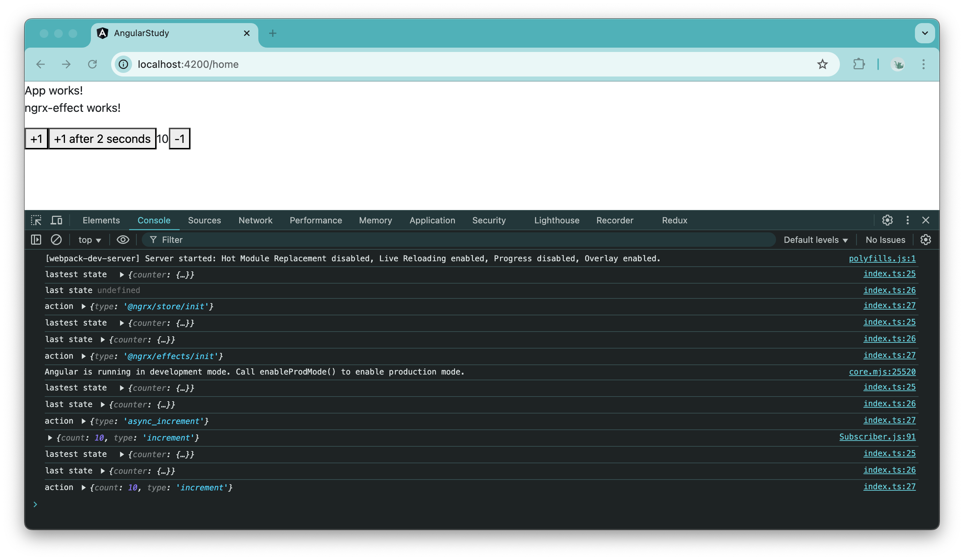Show the console sidebar panel
The image size is (964, 560).
[x=36, y=240]
